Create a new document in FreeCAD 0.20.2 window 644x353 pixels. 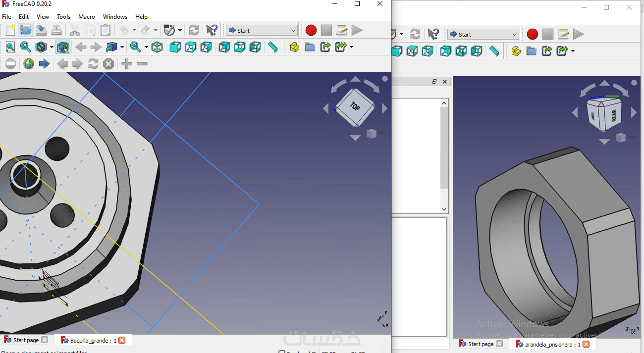click(10, 30)
